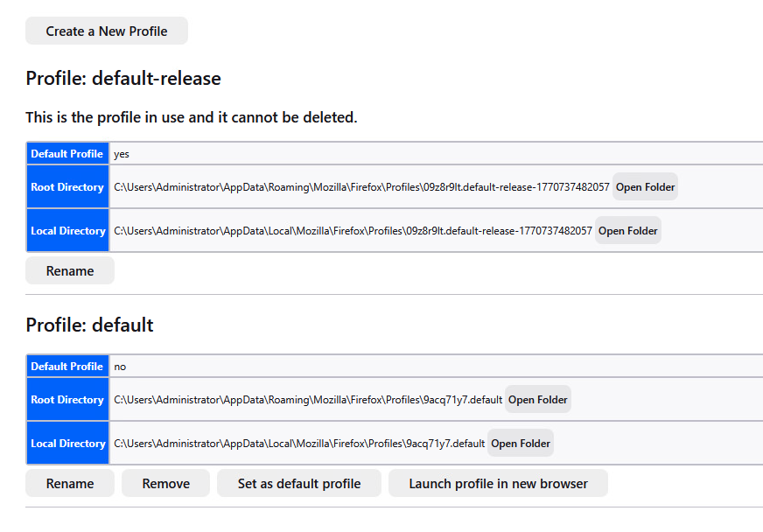Click the 'yes' Default Profile value

(122, 154)
